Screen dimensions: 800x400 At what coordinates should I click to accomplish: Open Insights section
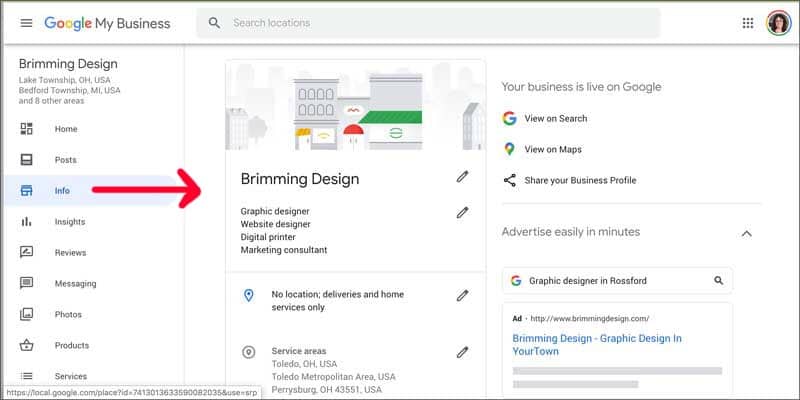tap(70, 221)
